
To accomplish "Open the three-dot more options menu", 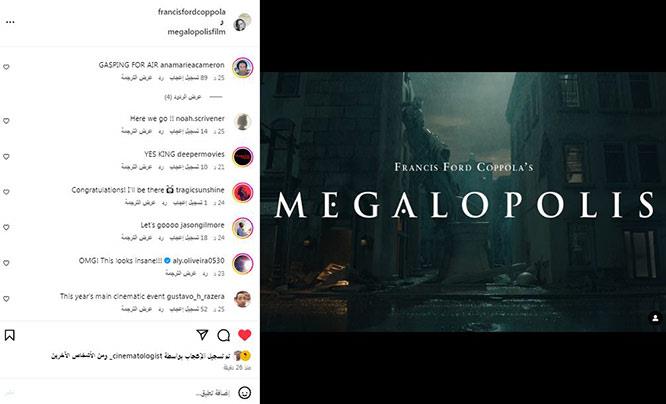I will coord(10,22).
